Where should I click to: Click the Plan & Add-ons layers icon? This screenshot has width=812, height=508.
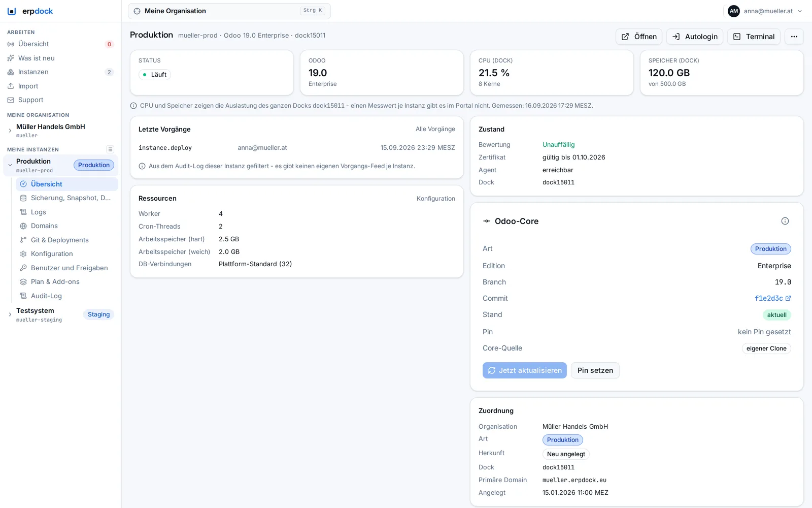[x=23, y=282]
